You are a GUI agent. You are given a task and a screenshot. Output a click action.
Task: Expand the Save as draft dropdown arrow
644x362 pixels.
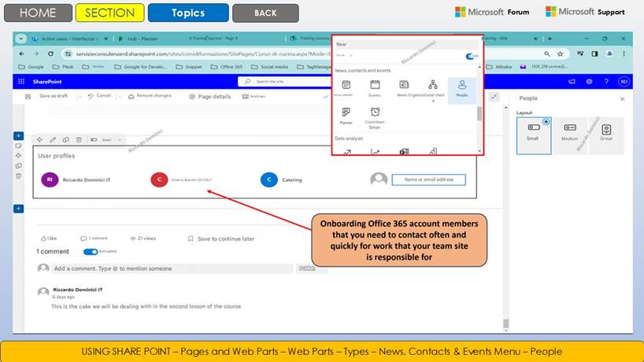(80, 97)
